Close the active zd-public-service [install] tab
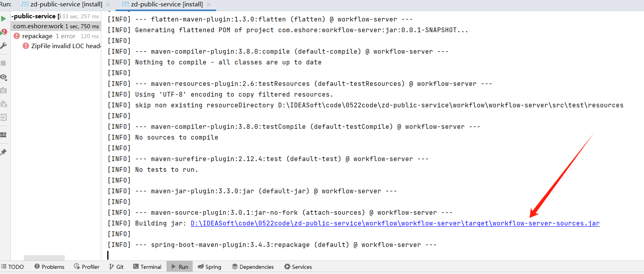This screenshot has width=644, height=274. point(209,4)
